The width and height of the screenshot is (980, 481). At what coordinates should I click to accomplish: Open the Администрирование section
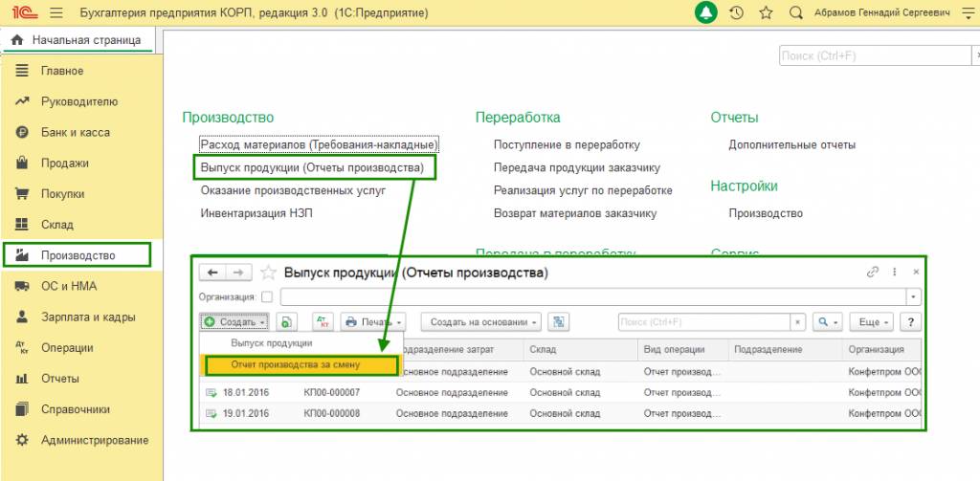(95, 440)
